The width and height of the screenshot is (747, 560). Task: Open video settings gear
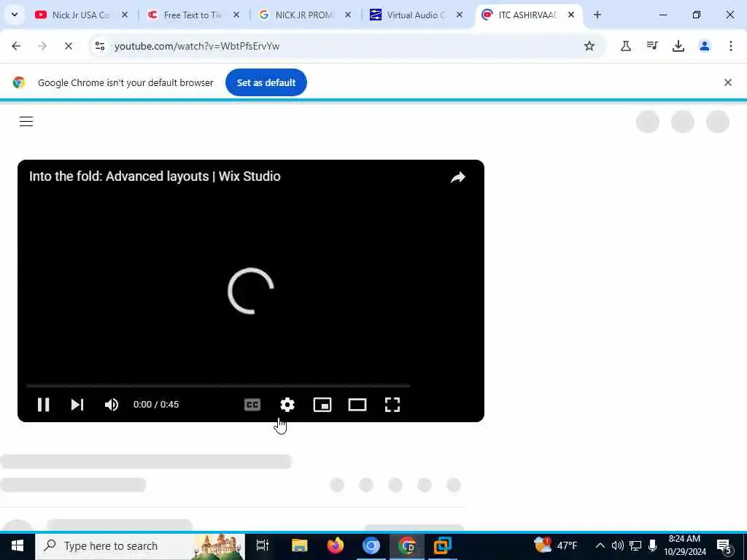coord(287,405)
